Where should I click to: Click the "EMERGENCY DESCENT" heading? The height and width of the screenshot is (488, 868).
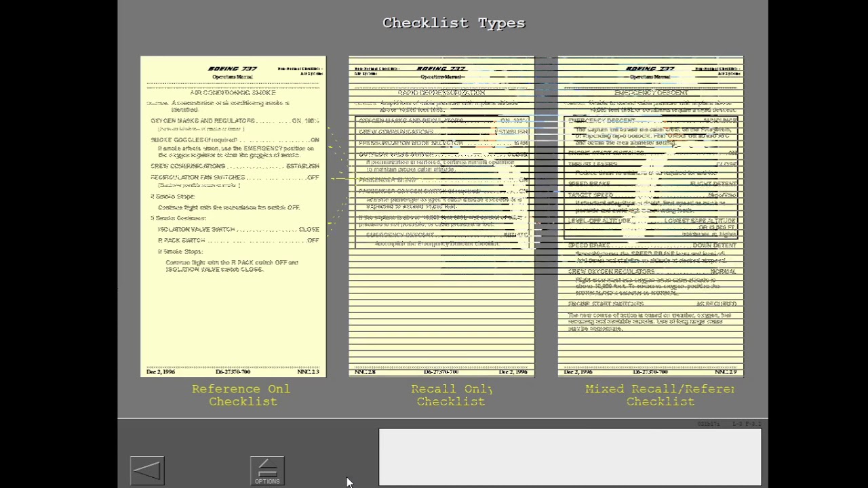(x=651, y=93)
